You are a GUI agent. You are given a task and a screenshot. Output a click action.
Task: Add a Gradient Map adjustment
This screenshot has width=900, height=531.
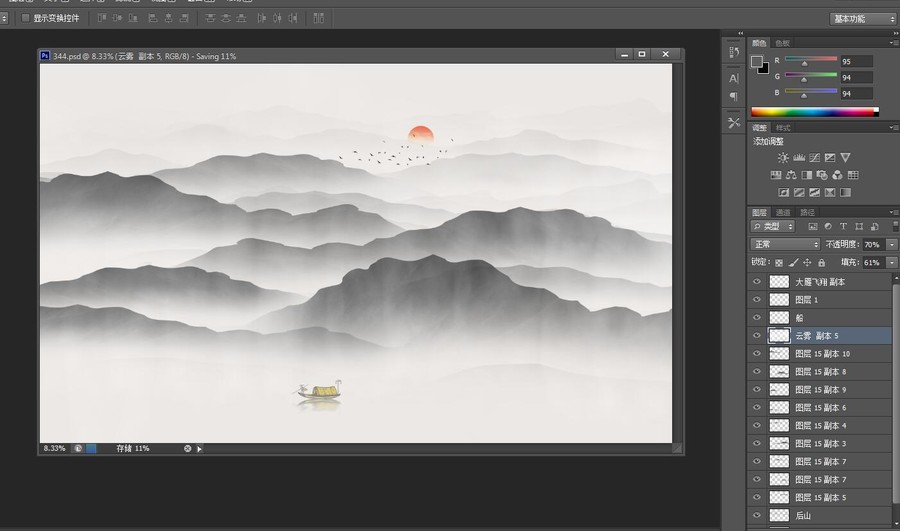point(845,192)
